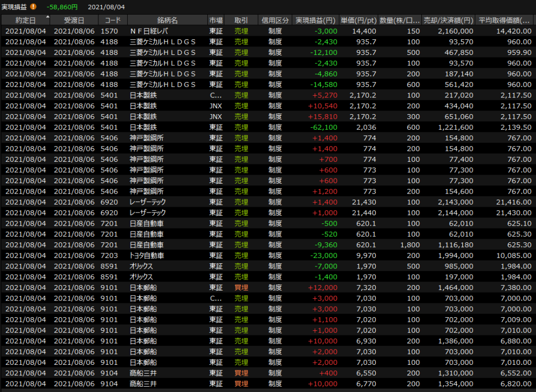
Task: Click the -58,860円 total realized loss
Action: tap(62, 7)
